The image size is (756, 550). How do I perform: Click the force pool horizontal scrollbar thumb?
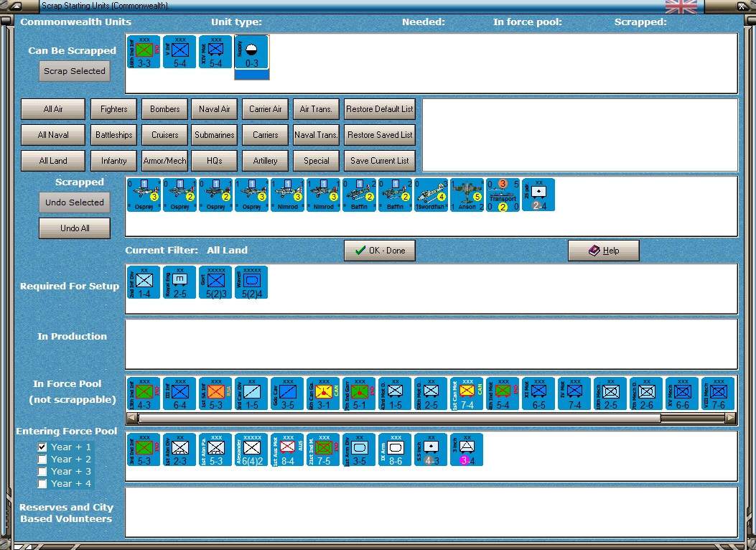tap(399, 418)
